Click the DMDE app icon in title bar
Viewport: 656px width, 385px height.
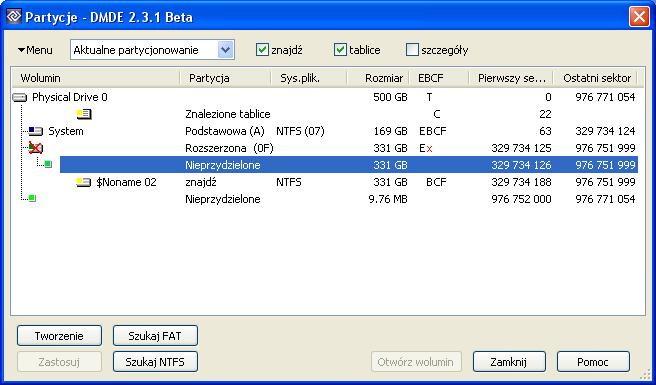[14, 17]
